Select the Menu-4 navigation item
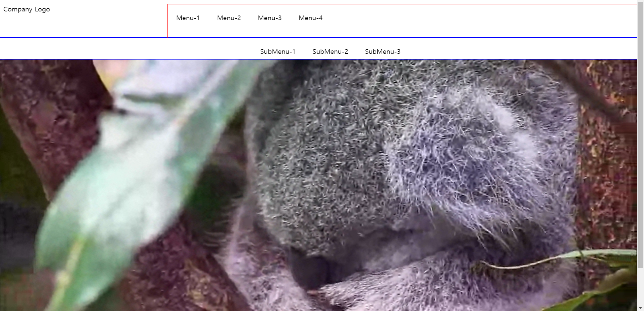The height and width of the screenshot is (311, 644). coord(311,18)
